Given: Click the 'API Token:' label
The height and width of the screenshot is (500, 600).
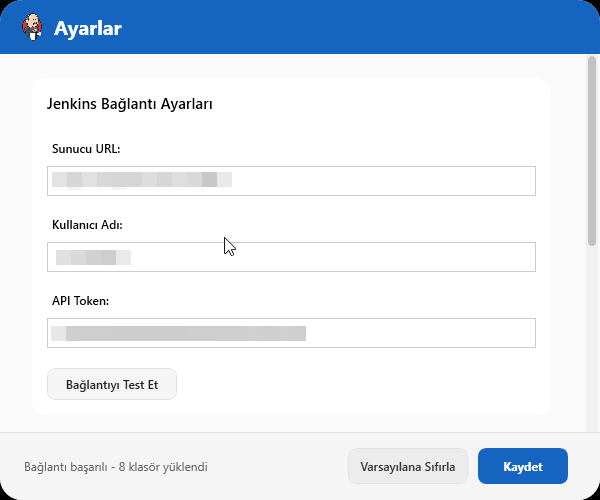Looking at the screenshot, I should pos(80,301).
